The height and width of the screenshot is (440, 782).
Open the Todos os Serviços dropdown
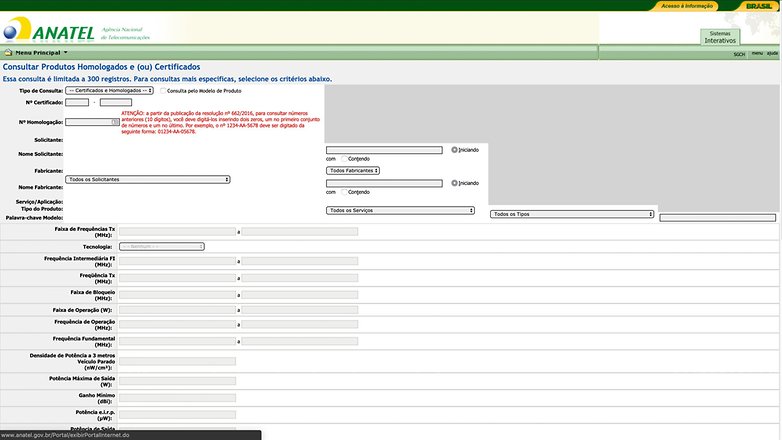tap(400, 211)
